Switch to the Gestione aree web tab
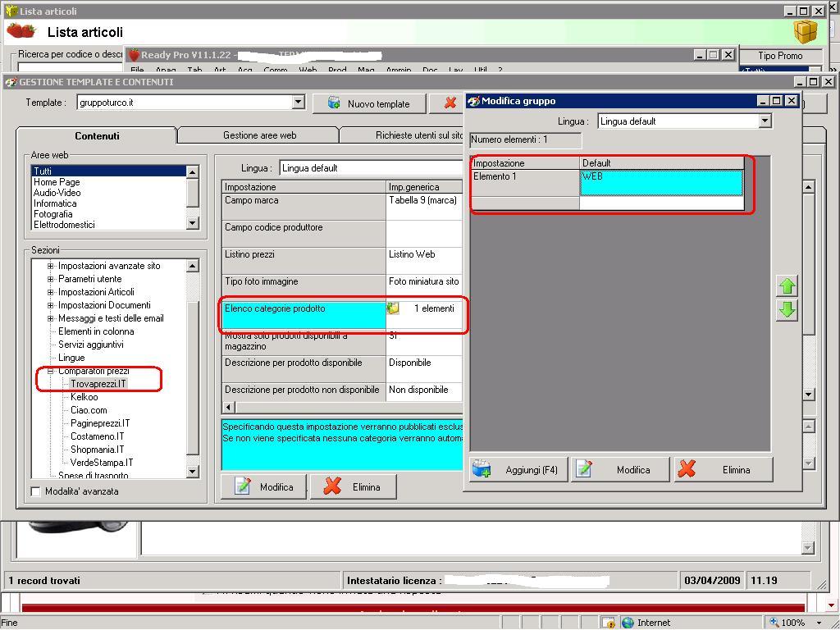 pos(259,135)
